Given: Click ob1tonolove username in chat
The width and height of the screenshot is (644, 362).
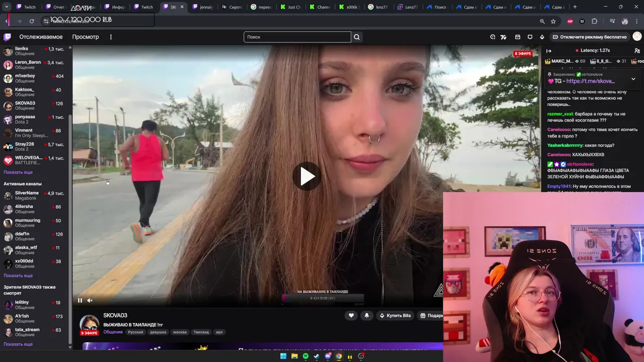Looking at the screenshot, I should click(x=580, y=164).
